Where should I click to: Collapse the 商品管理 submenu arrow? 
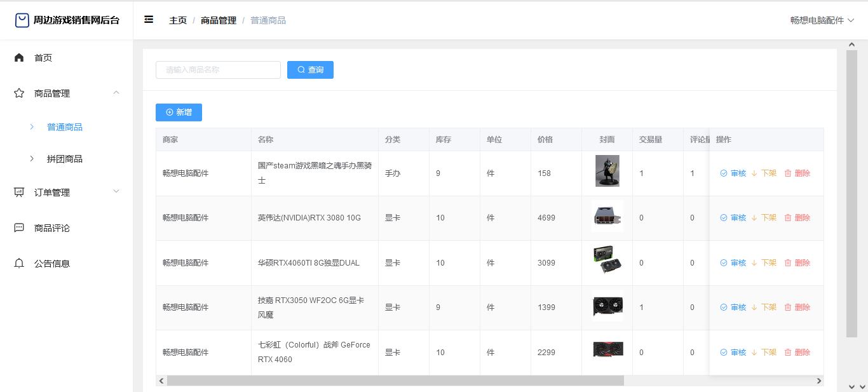coord(116,93)
